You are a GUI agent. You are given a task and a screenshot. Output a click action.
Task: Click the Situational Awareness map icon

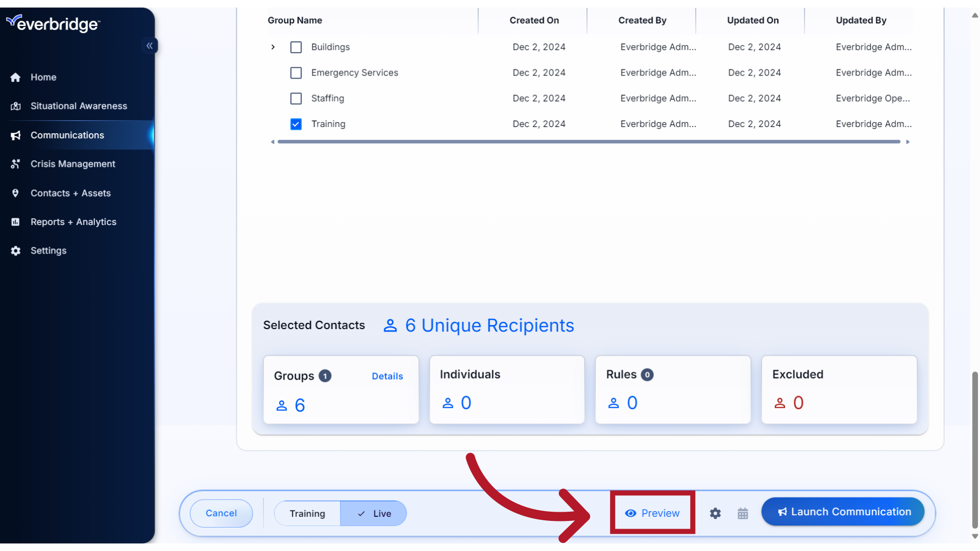point(15,106)
